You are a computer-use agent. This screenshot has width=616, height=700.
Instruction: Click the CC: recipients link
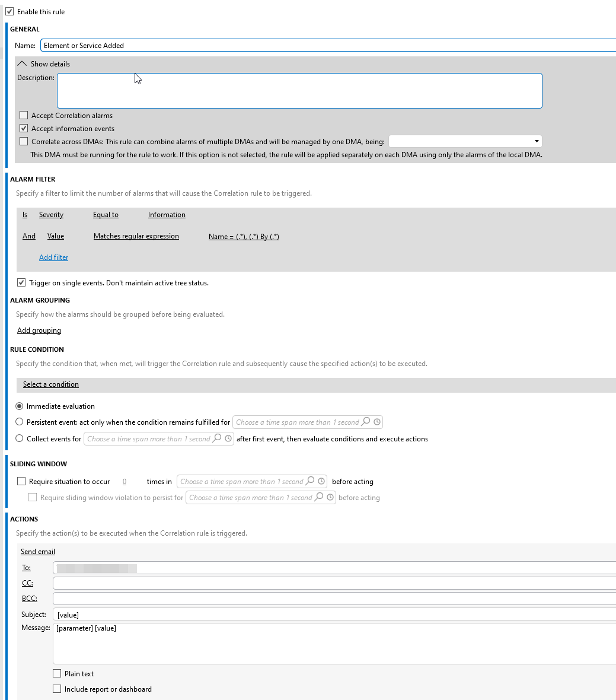click(27, 583)
